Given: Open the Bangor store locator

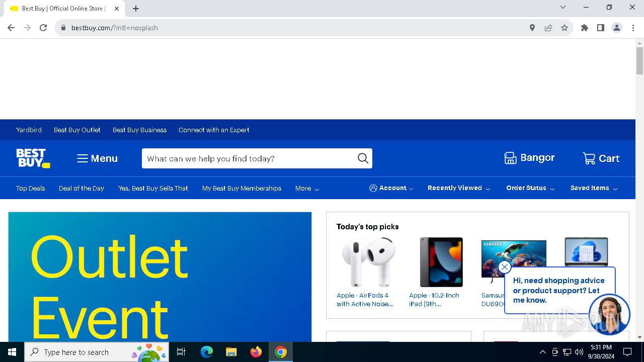Looking at the screenshot, I should (x=529, y=158).
